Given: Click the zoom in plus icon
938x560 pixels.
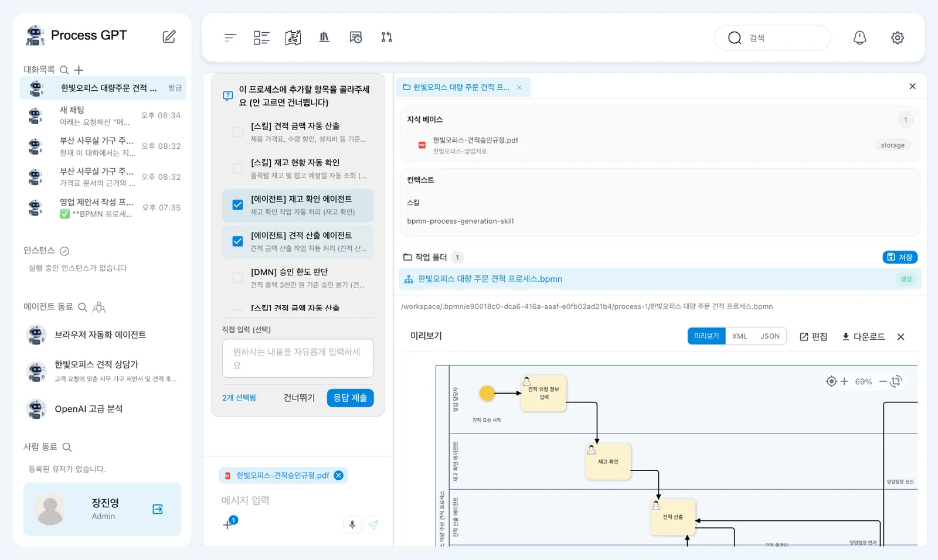Looking at the screenshot, I should click(x=844, y=381).
